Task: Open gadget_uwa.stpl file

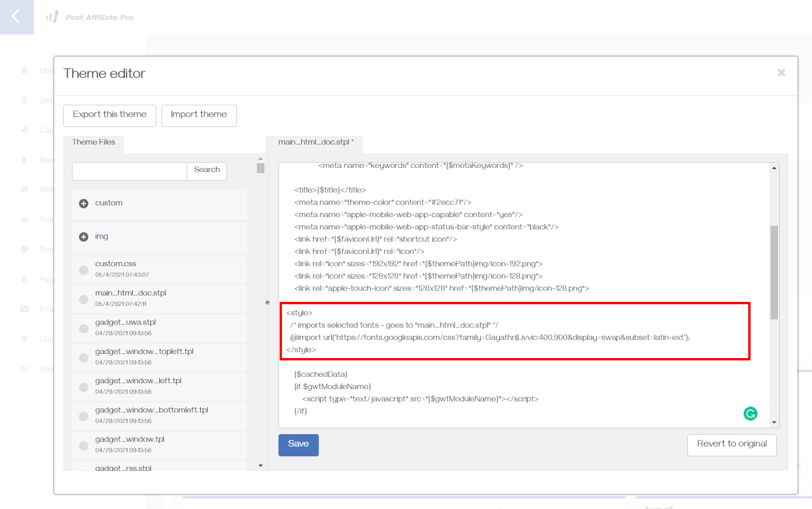Action: (159, 328)
